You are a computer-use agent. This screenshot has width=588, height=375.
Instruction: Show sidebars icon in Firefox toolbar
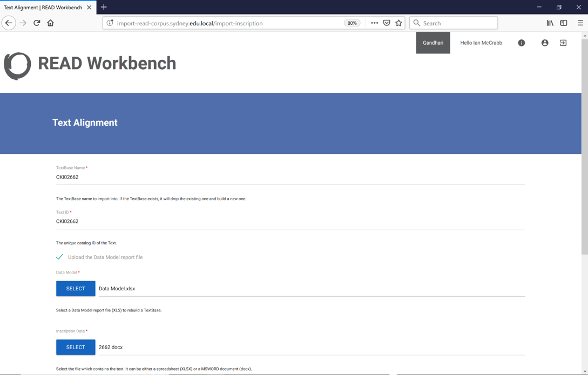click(x=564, y=23)
